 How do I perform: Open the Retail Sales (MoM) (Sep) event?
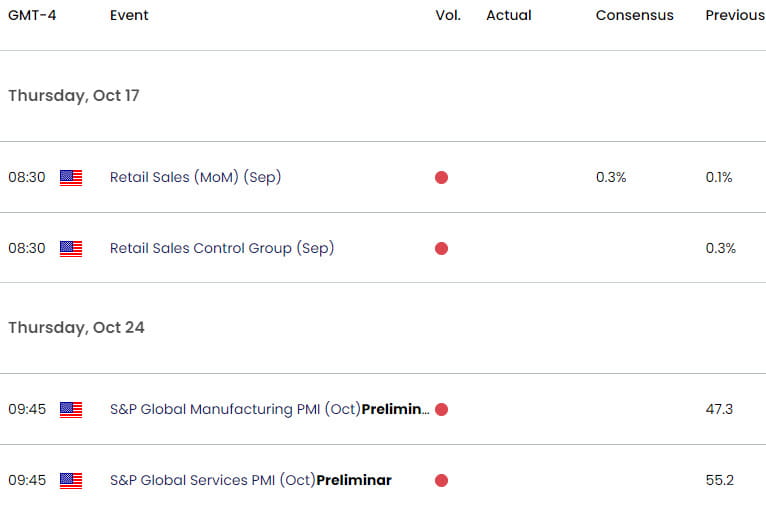point(195,177)
